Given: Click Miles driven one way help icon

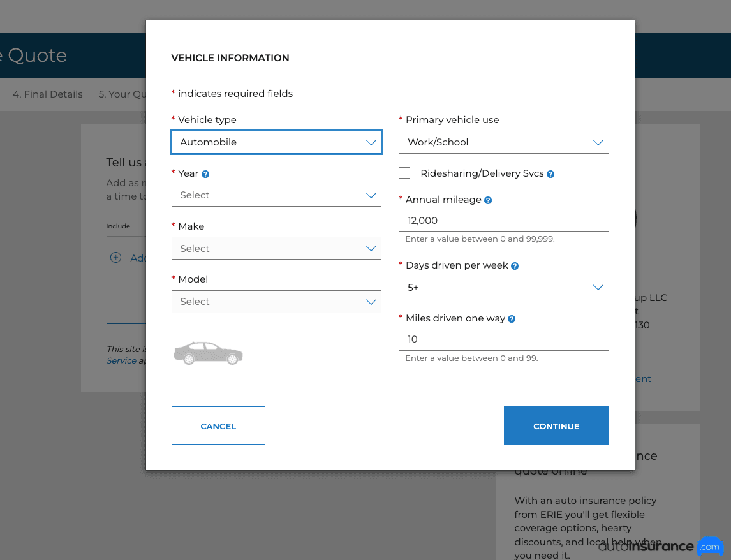Looking at the screenshot, I should (x=512, y=319).
